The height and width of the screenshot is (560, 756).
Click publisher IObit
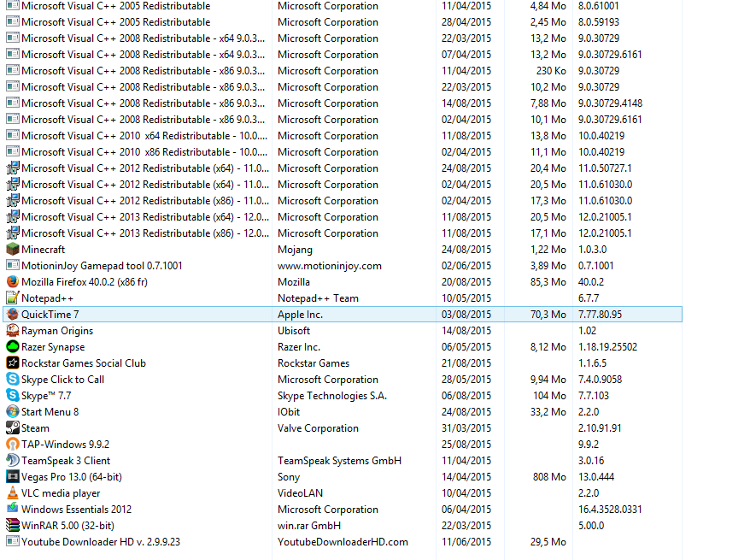tap(289, 412)
